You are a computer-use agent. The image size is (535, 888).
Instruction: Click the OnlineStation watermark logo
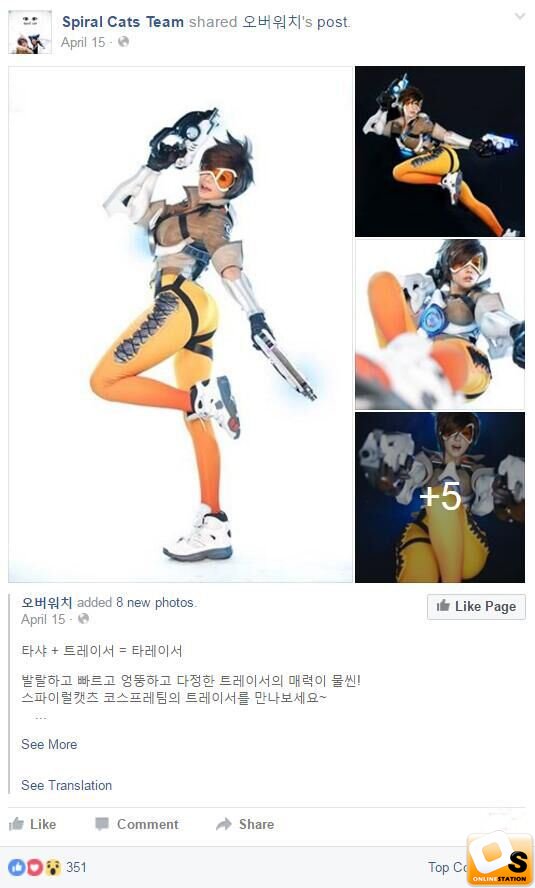click(500, 859)
